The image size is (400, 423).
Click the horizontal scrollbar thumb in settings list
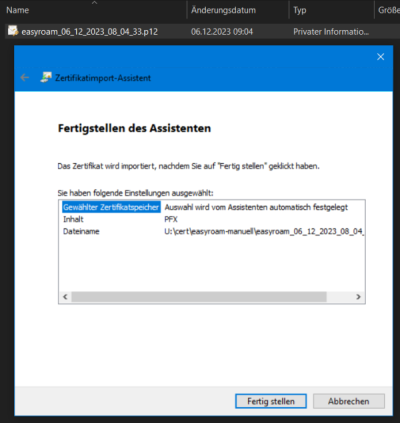pyautogui.click(x=199, y=297)
